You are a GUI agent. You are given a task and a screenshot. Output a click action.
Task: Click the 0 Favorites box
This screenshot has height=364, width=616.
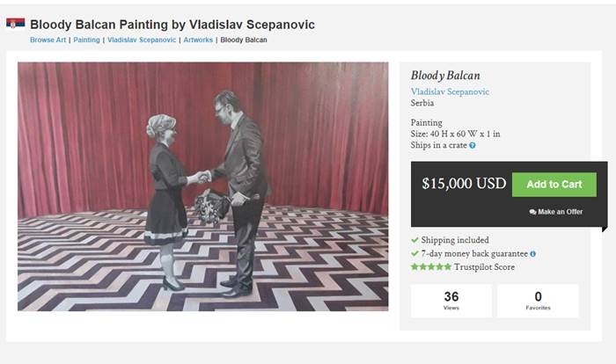(x=538, y=301)
